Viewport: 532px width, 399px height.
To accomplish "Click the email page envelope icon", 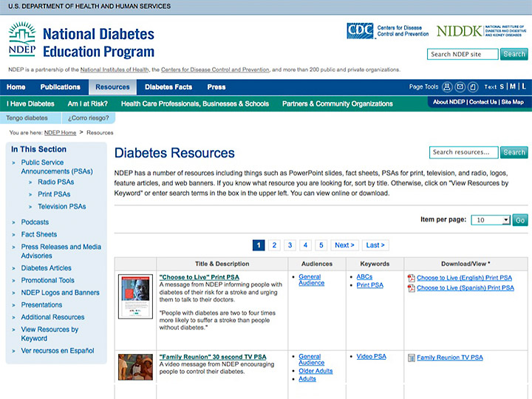I will 460,86.
